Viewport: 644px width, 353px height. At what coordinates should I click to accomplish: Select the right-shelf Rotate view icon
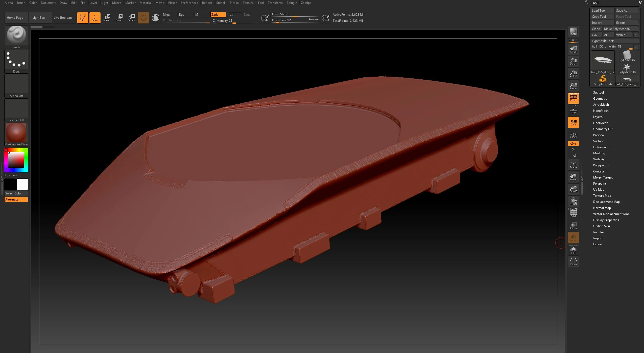pos(573,201)
